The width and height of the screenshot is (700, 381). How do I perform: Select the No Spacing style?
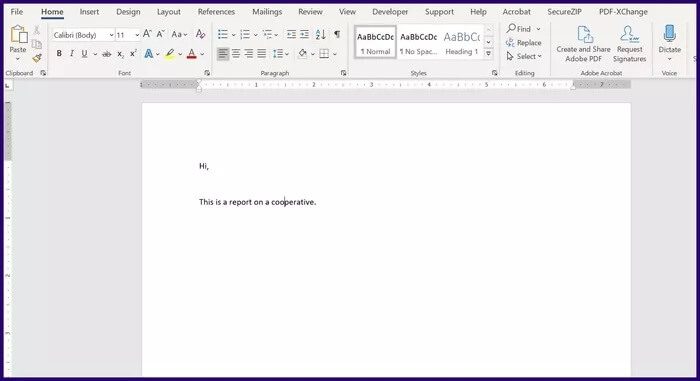coord(418,42)
